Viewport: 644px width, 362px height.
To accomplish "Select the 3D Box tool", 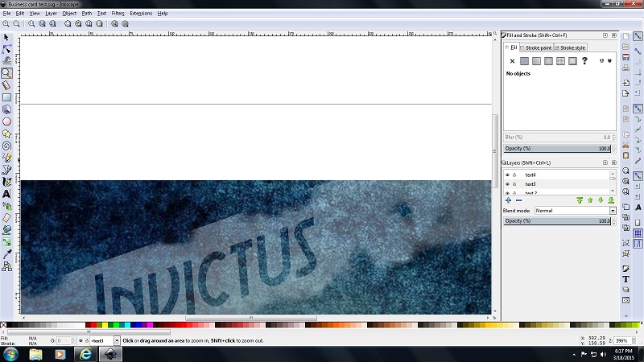I will click(6, 109).
